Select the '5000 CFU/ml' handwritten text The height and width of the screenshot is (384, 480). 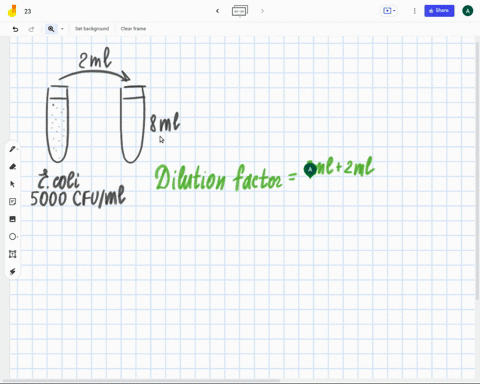point(78,197)
